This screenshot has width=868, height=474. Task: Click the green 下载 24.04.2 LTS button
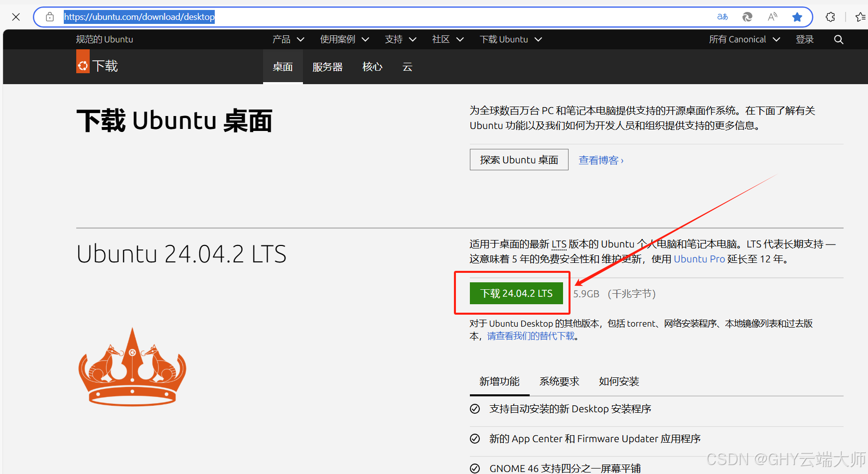tap(516, 293)
